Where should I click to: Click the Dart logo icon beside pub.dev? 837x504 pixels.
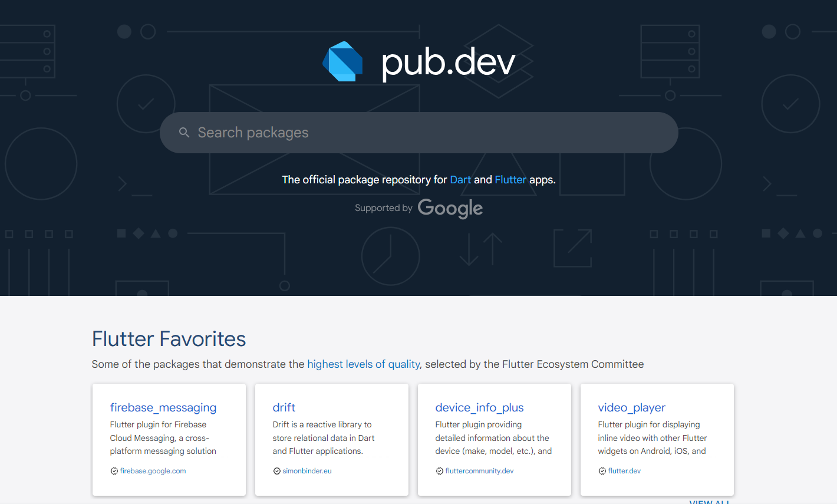pyautogui.click(x=342, y=61)
